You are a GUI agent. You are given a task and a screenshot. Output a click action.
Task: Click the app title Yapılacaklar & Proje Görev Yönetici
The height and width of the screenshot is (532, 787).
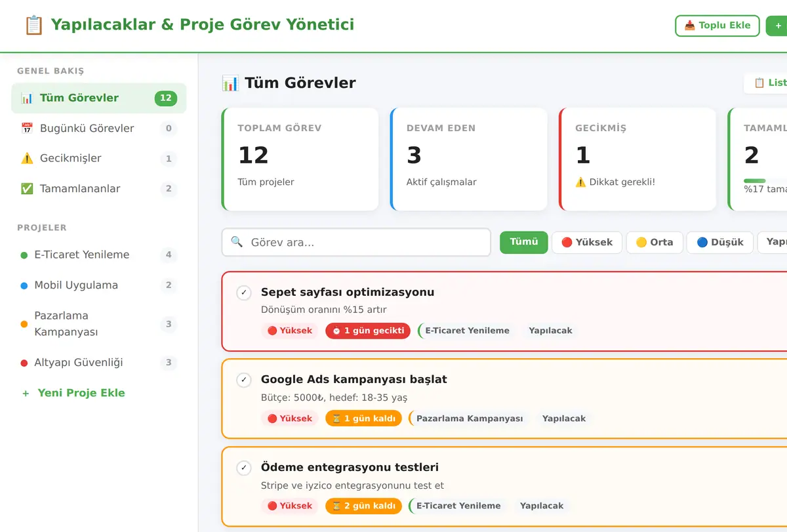[x=203, y=25]
